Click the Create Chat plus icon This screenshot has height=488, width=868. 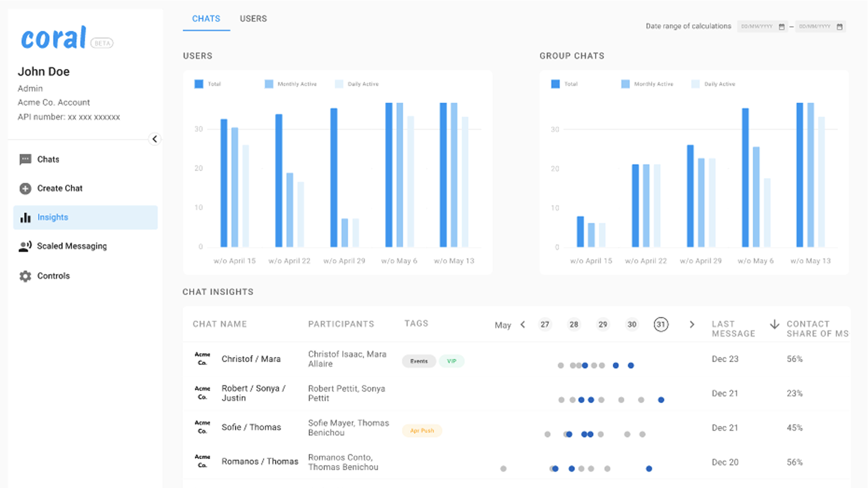pyautogui.click(x=25, y=188)
